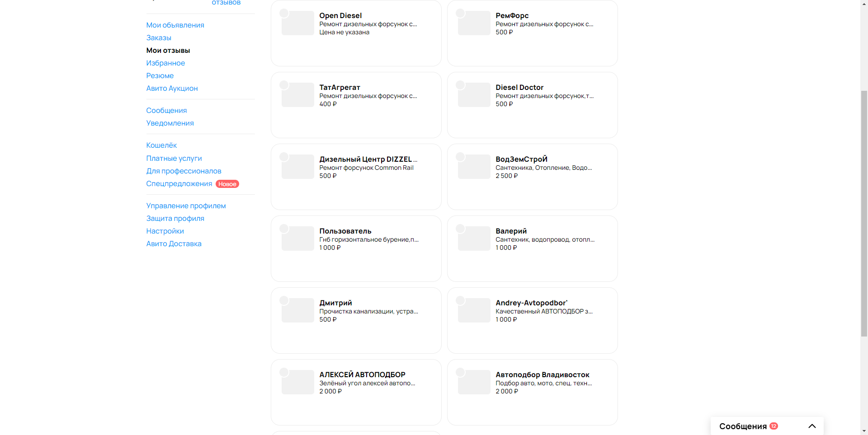Click Автоподбор Владивосток thumbnail image
The height and width of the screenshot is (435, 868).
tap(474, 382)
